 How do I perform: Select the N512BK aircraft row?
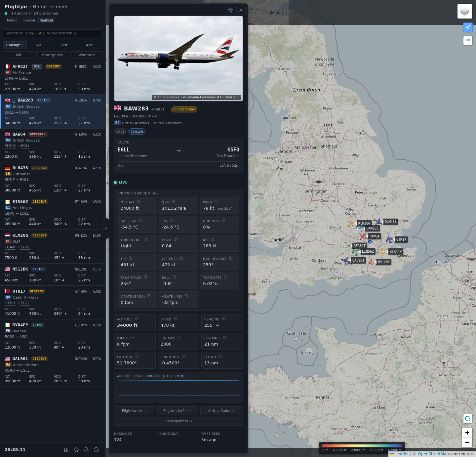point(53,275)
